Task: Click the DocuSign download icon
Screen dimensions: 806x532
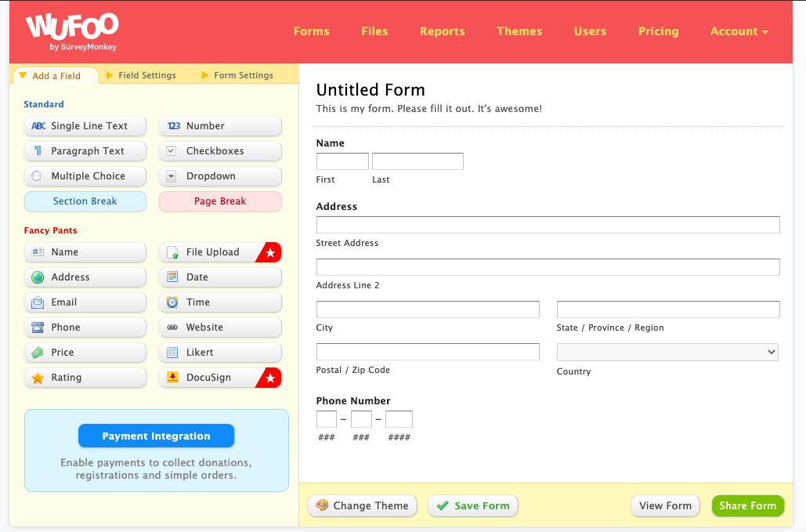Action: point(172,378)
